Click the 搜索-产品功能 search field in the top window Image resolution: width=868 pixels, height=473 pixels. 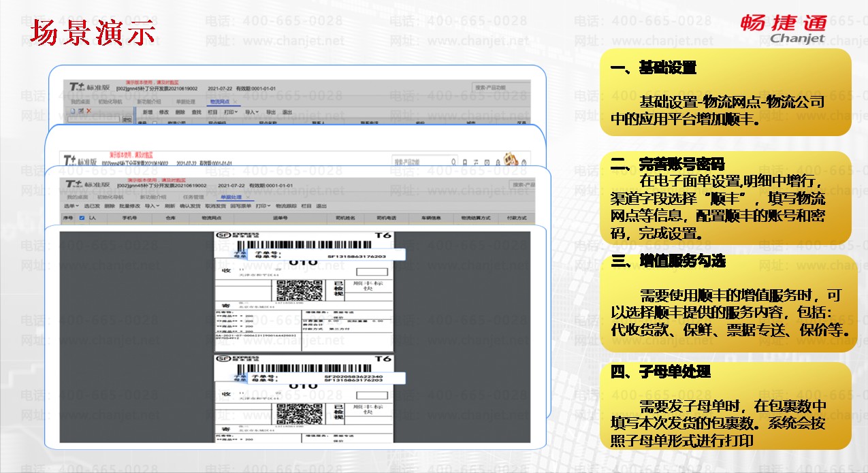[x=502, y=88]
